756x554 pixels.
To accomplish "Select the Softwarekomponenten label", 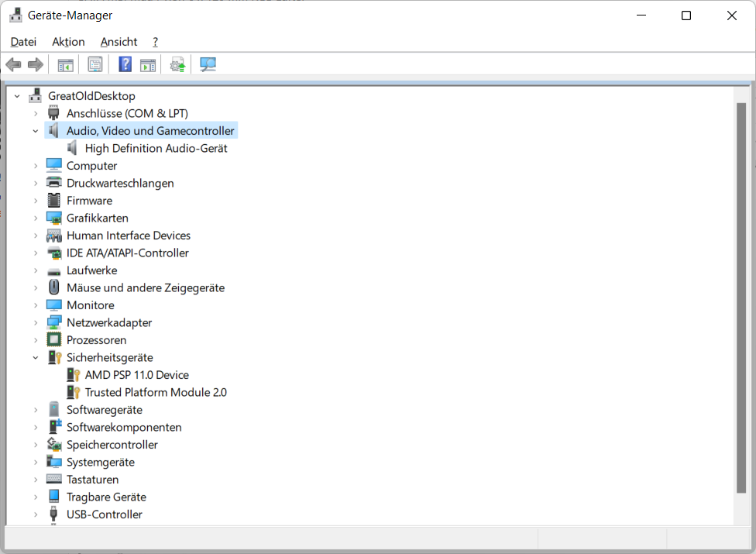I will coord(124,427).
